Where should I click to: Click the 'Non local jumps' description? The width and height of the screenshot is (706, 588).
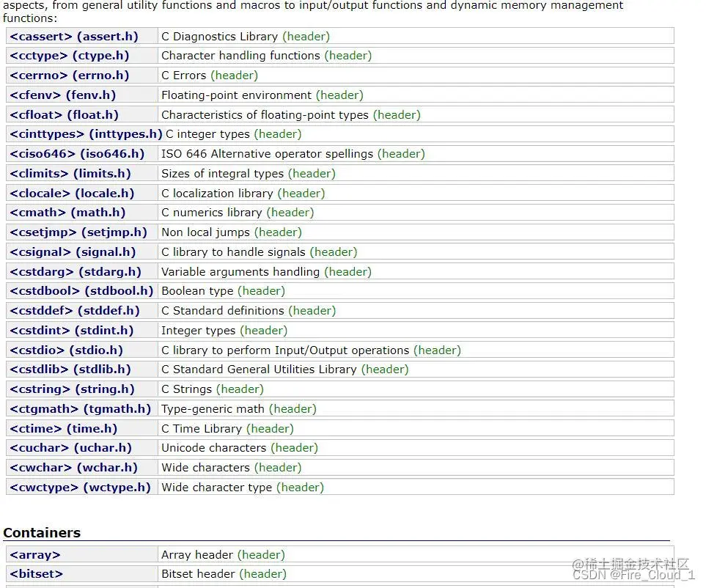coord(205,232)
